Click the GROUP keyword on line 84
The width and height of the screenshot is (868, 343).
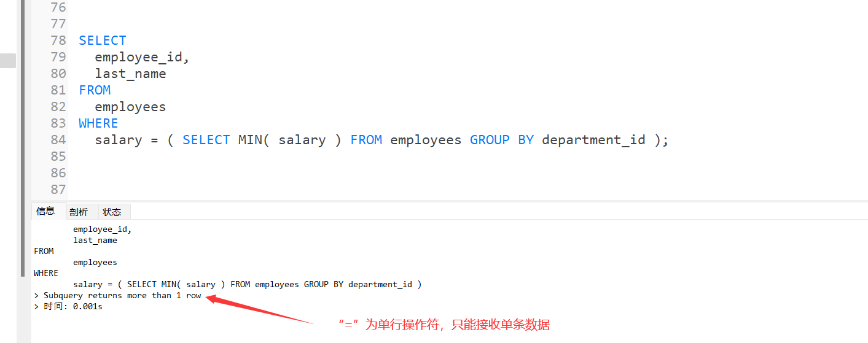tap(490, 140)
